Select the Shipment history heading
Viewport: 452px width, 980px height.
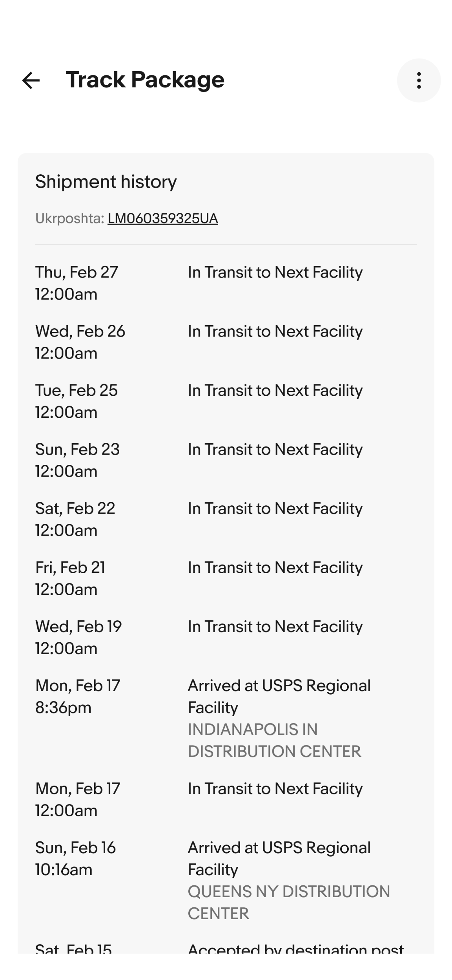pyautogui.click(x=106, y=181)
